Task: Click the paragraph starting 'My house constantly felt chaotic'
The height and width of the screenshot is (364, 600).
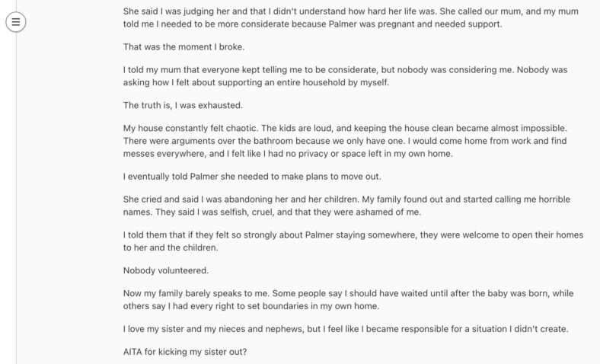Action: 345,141
